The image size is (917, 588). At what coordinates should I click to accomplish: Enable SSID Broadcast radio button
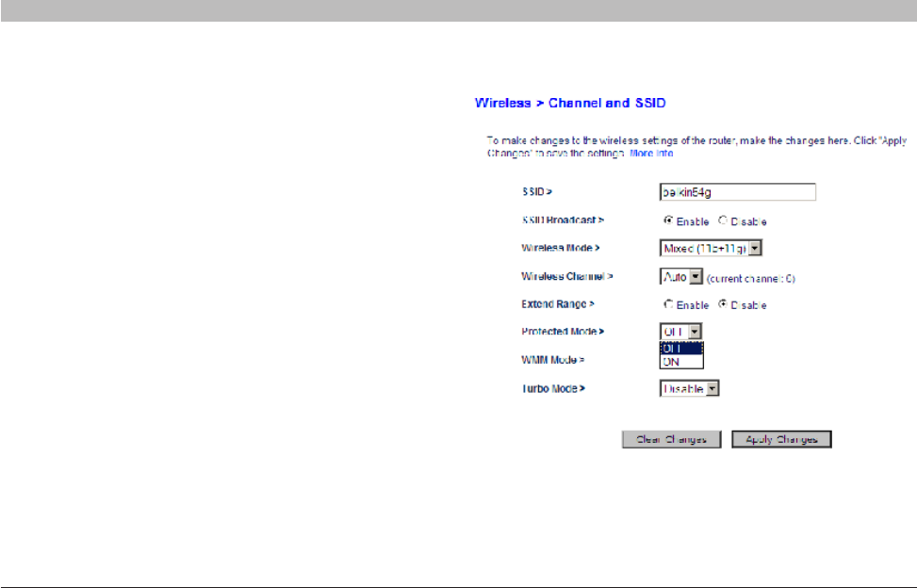(x=668, y=220)
